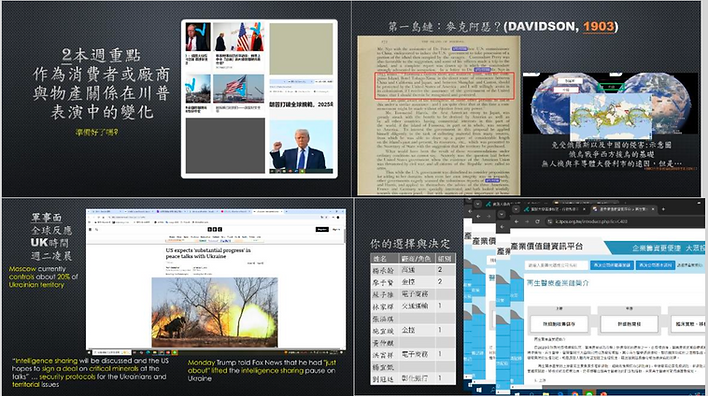Click the BBC logo on the news page
The height and width of the screenshot is (396, 708).
tap(214, 229)
